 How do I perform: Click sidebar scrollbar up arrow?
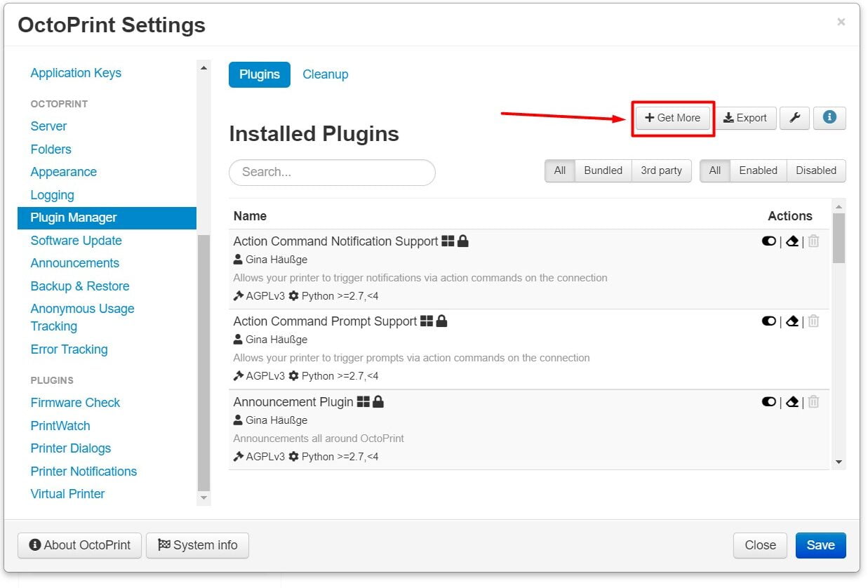204,68
